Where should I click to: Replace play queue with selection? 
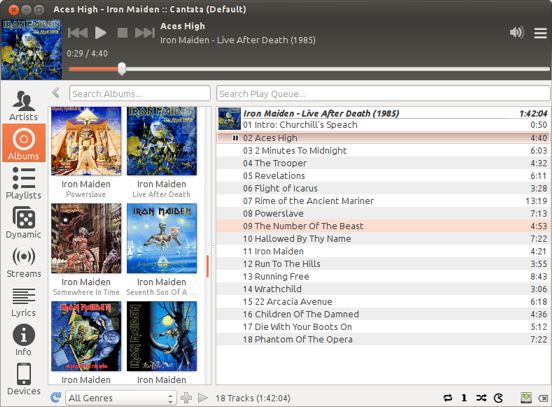point(202,398)
